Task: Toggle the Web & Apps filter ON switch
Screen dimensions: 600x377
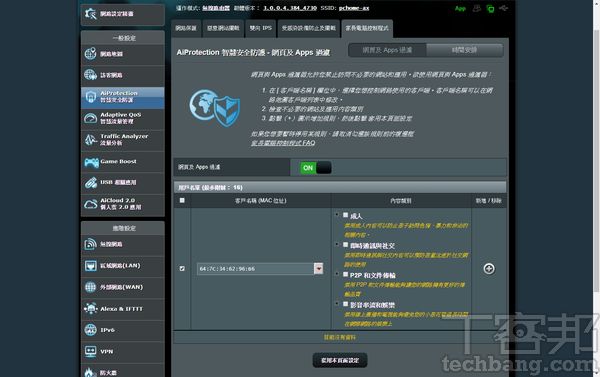Action: pyautogui.click(x=316, y=168)
